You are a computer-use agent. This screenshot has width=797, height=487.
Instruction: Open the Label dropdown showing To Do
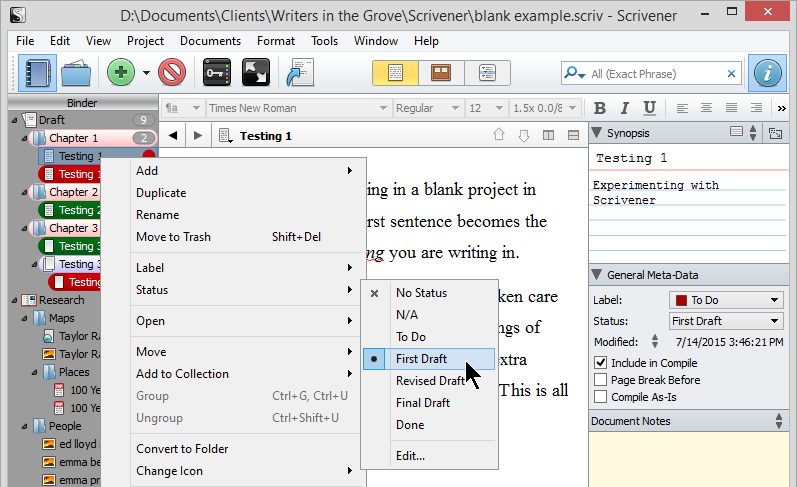pos(725,300)
